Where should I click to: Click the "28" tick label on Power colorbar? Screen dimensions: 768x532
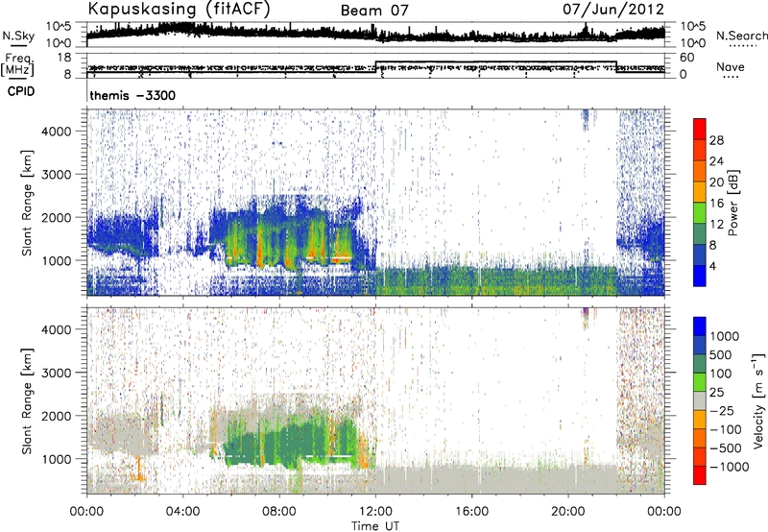click(716, 140)
